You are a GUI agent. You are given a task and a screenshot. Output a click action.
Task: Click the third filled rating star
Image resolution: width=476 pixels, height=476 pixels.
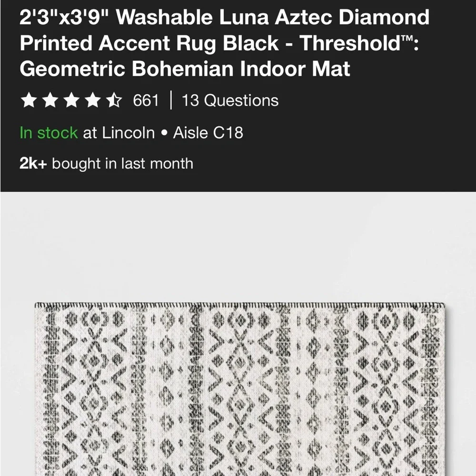[71, 100]
